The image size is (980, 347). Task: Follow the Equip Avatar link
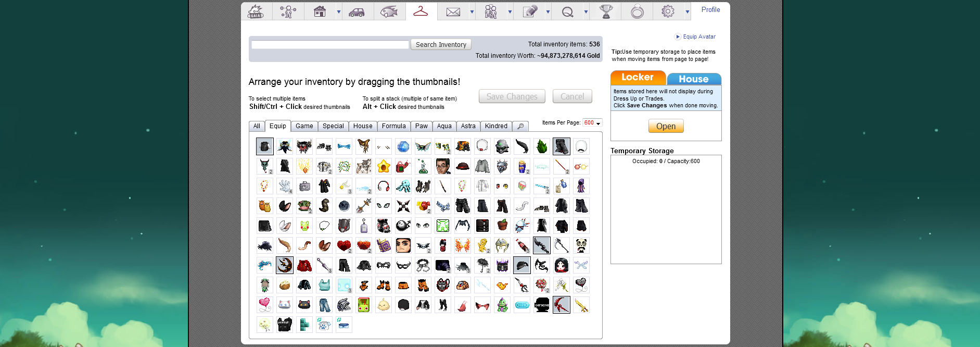coord(699,37)
